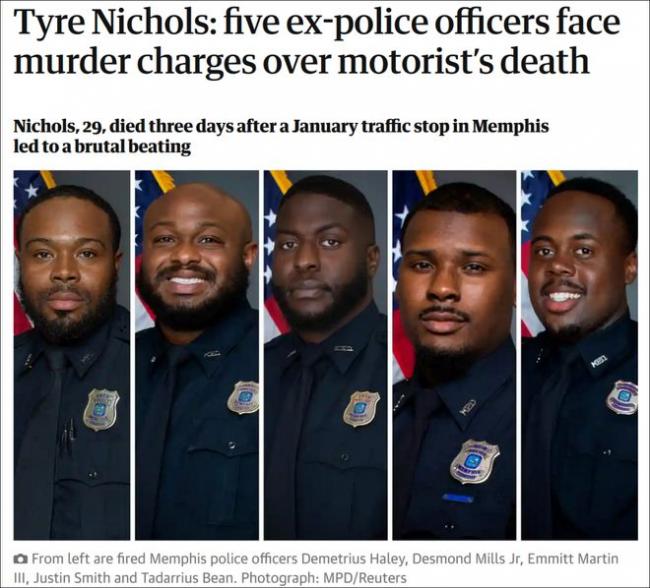The height and width of the screenshot is (588, 650).
Task: Select the middle portrait of the five
Action: coord(325,355)
